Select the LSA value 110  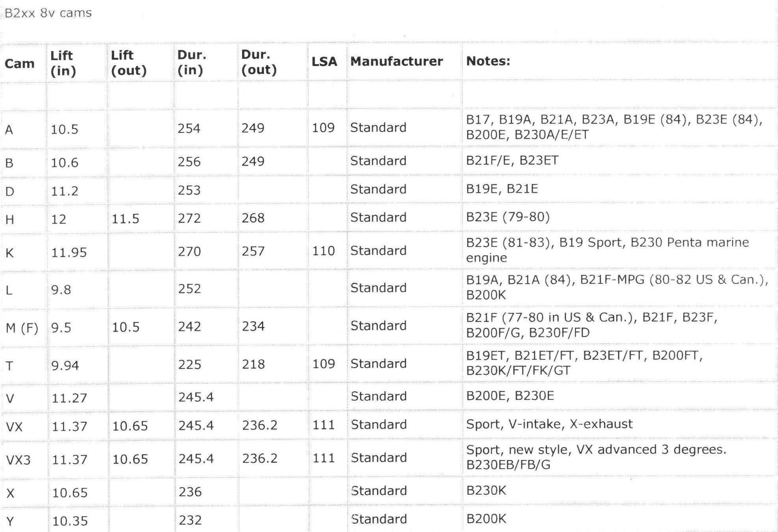[323, 251]
